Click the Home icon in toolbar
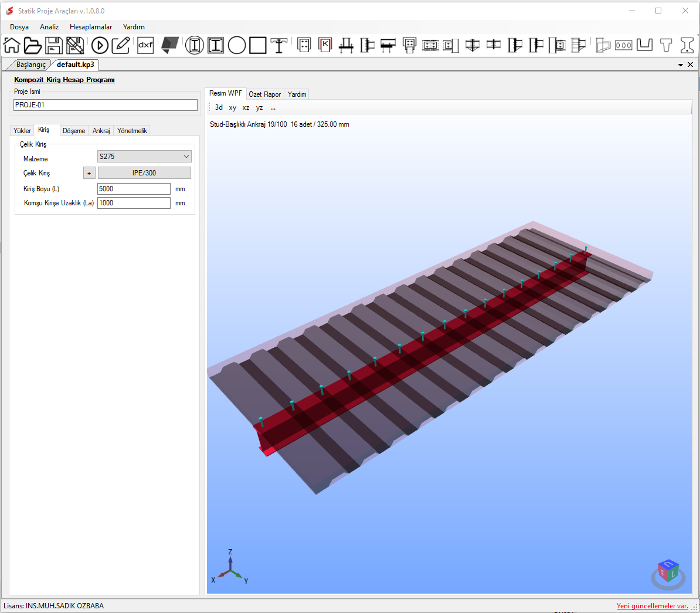Image resolution: width=700 pixels, height=613 pixels. click(12, 45)
